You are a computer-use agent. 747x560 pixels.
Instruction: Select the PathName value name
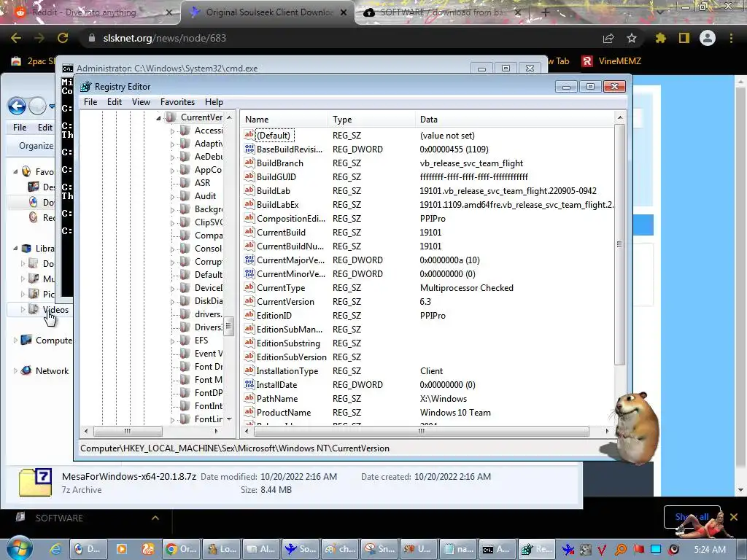point(276,399)
